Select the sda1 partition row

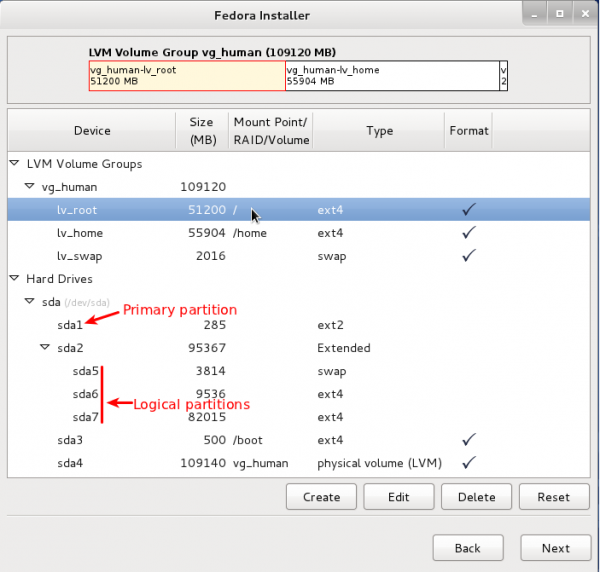pos(298,325)
